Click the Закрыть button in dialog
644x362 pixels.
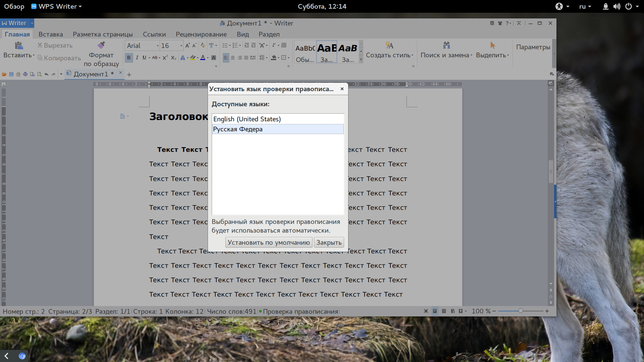pos(329,242)
